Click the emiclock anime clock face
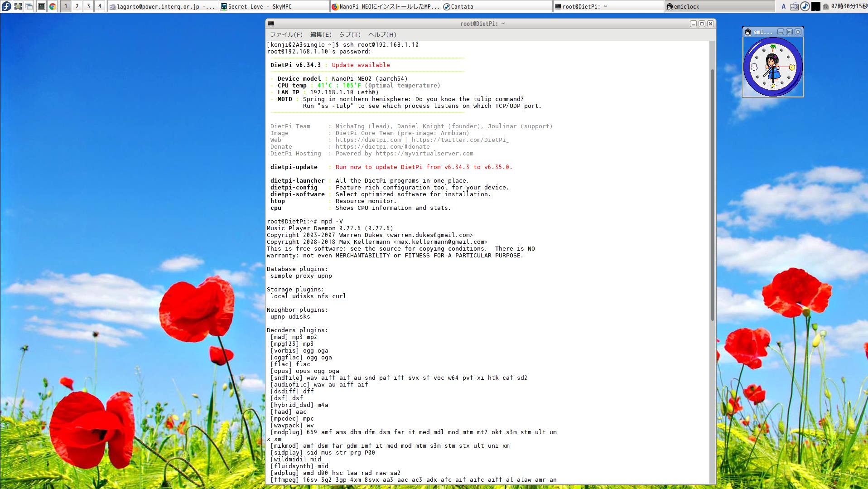 773,67
